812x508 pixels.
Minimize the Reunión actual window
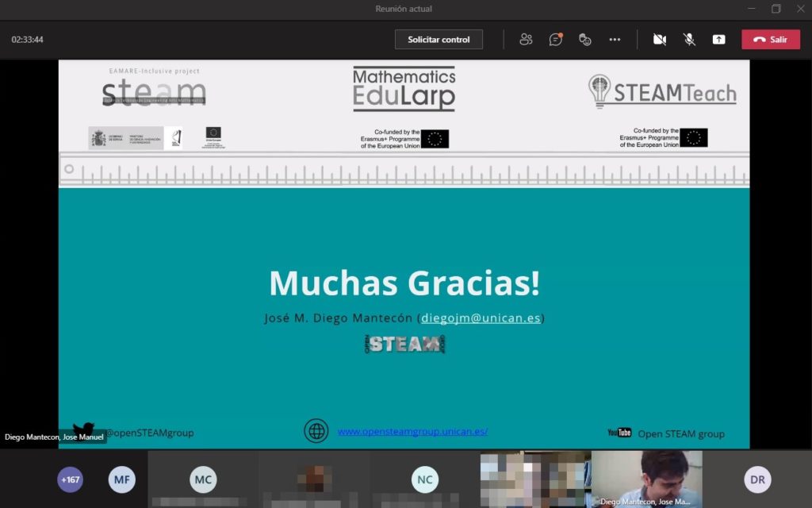[x=752, y=9]
